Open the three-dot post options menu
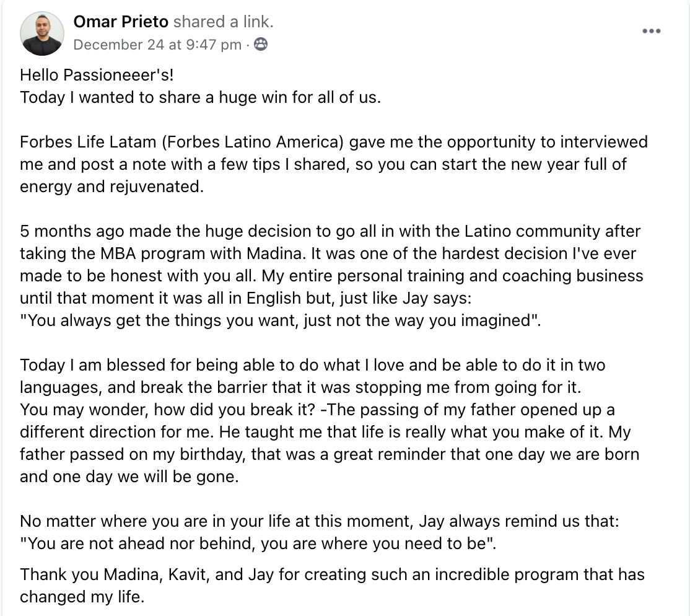This screenshot has width=690, height=616. (651, 31)
